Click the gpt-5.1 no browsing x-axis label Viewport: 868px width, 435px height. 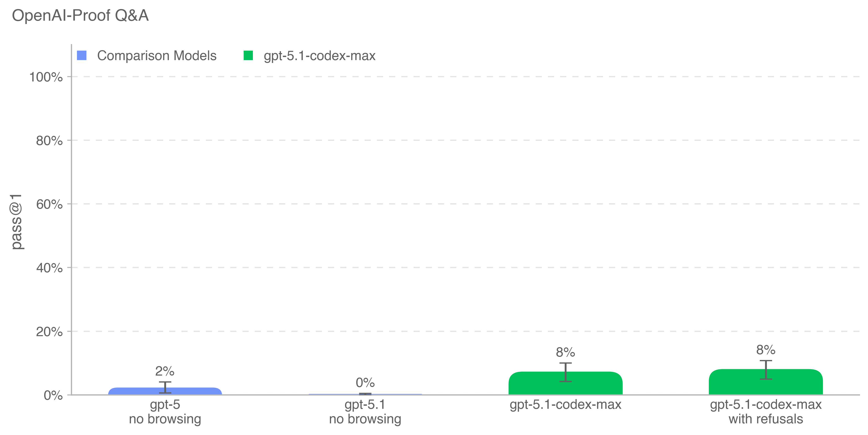coord(365,411)
